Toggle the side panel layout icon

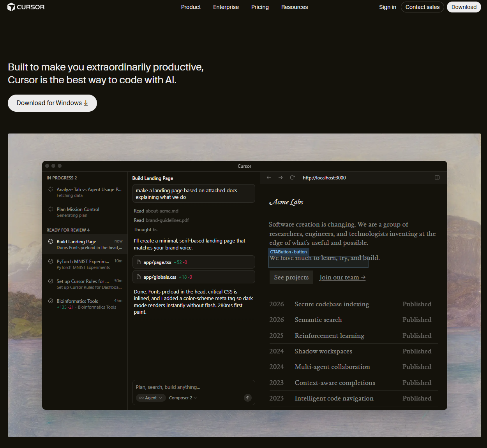[x=437, y=177]
